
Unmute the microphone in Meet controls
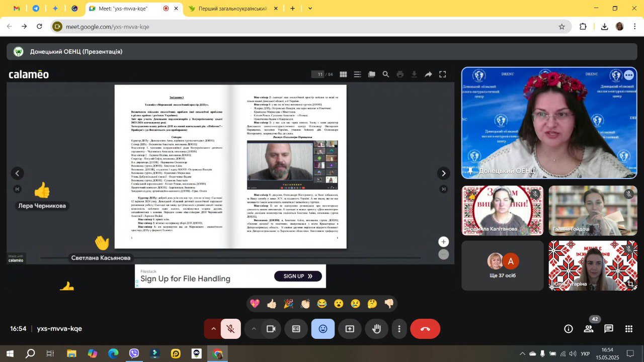point(230,329)
